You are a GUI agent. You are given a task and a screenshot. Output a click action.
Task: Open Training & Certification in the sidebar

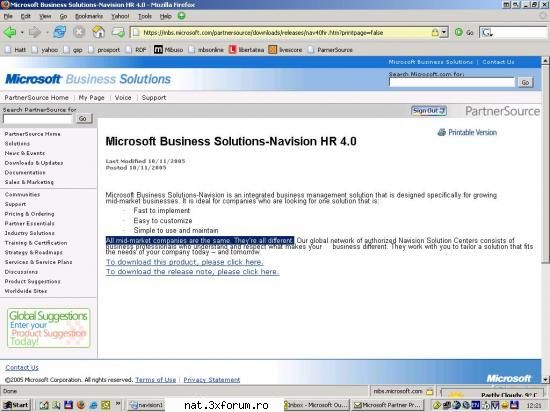pos(36,243)
